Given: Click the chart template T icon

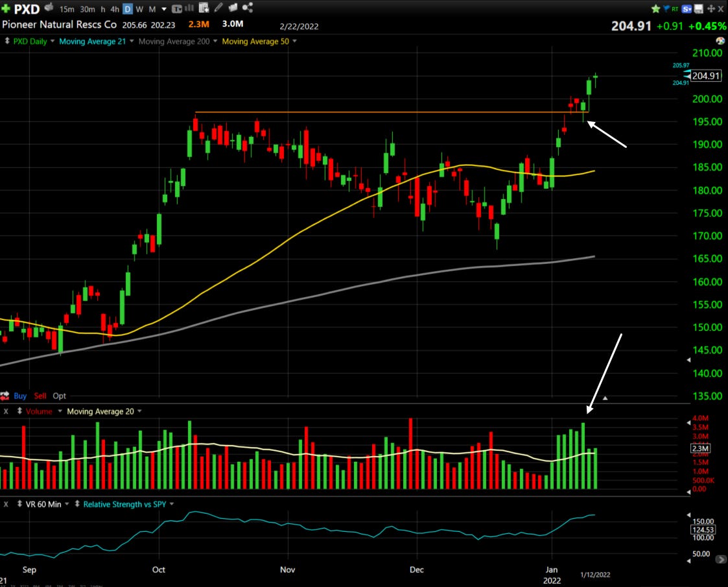Looking at the screenshot, I should pyautogui.click(x=177, y=9).
